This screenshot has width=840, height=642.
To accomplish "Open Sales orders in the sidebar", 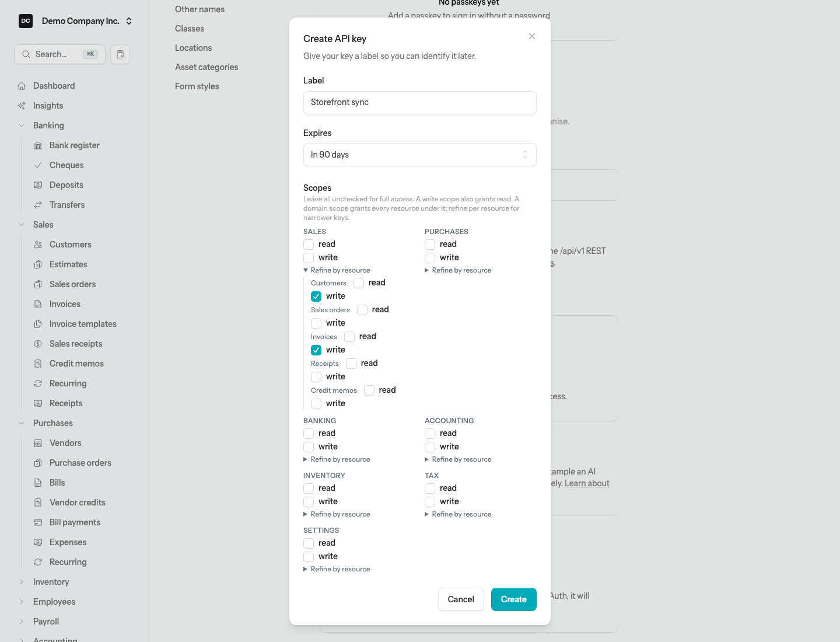I will coord(72,284).
